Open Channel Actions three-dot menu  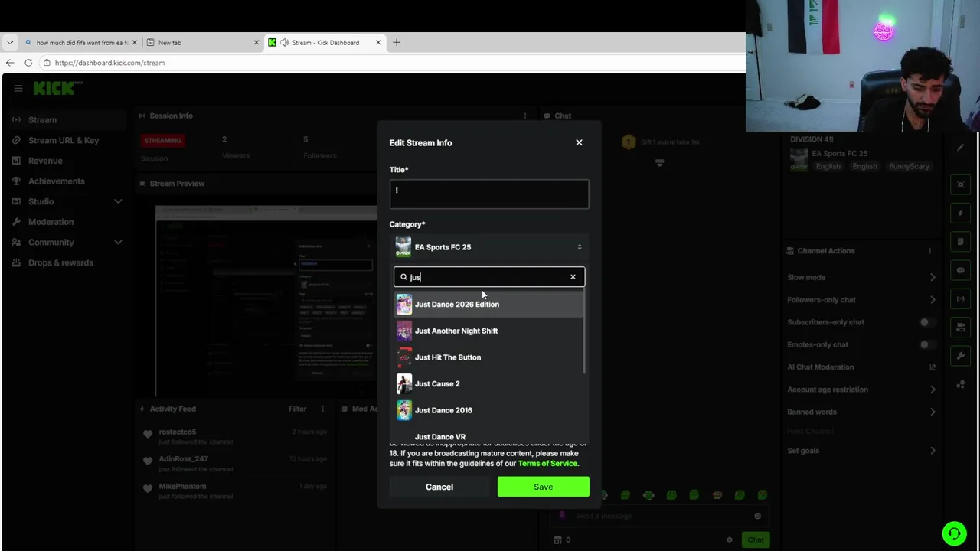tap(929, 251)
